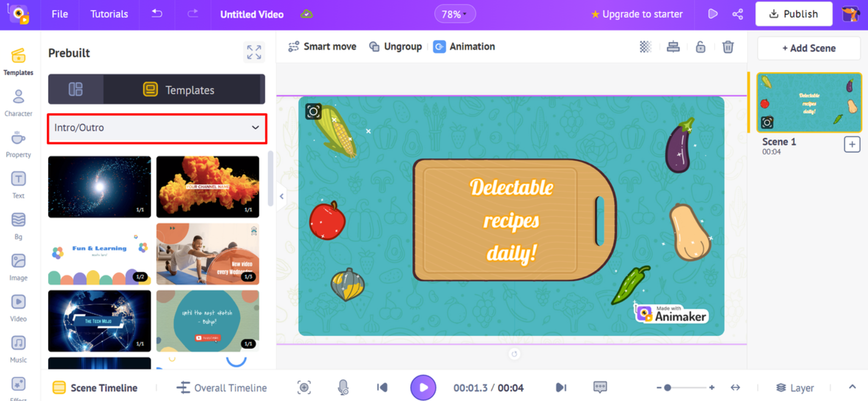Select the Templates tab
Image resolution: width=868 pixels, height=401 pixels.
[183, 89]
